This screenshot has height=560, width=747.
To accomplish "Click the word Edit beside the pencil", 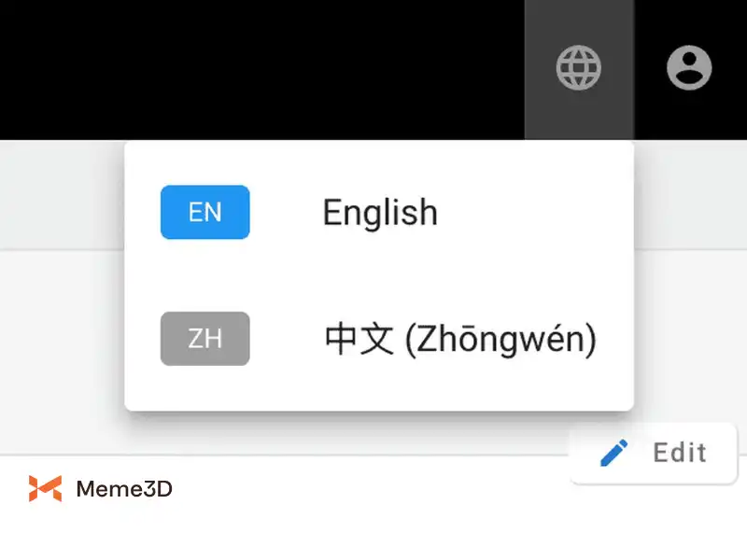I will (x=680, y=453).
